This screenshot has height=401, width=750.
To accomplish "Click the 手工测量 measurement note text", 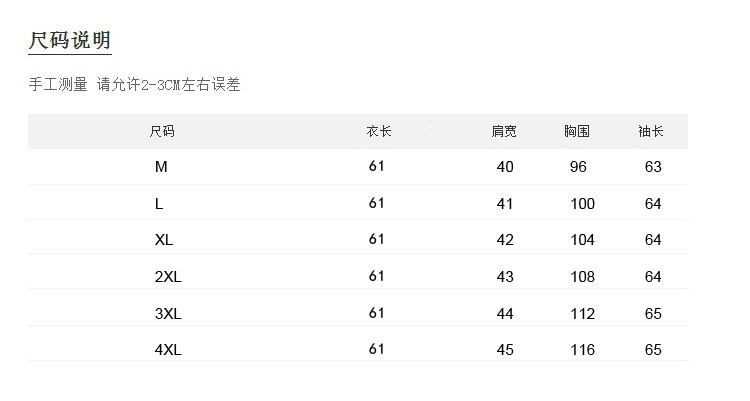I will pyautogui.click(x=135, y=85).
